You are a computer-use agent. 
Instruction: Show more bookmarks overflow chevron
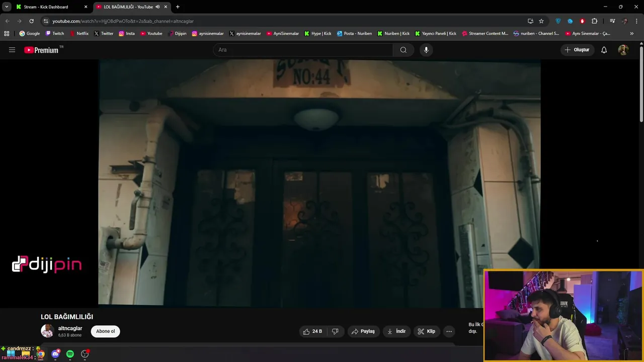tap(632, 34)
